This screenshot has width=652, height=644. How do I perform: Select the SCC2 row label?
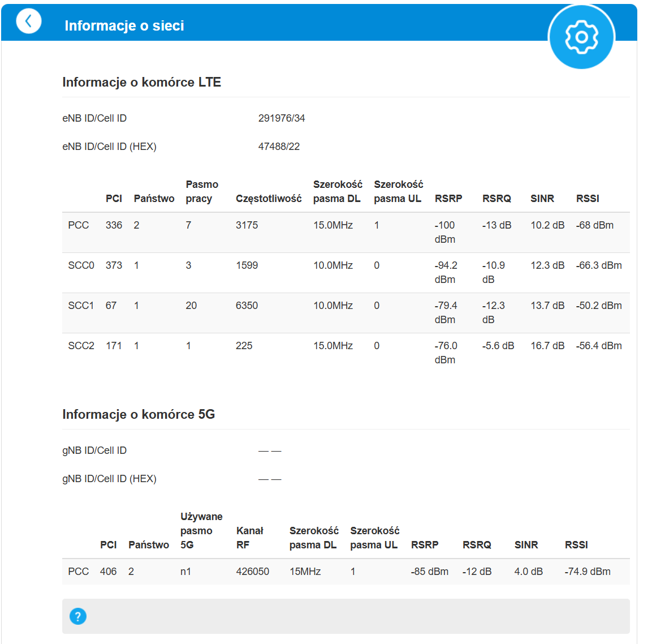(x=81, y=346)
